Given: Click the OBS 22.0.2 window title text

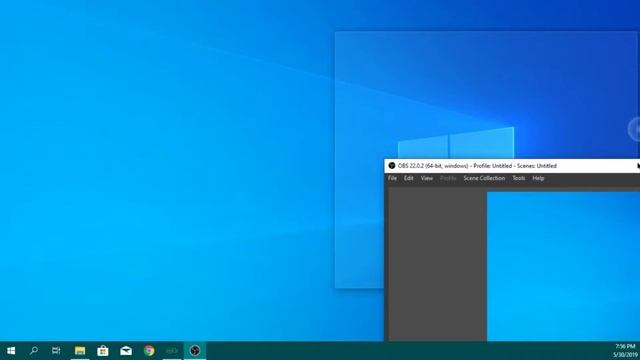Looking at the screenshot, I should 477,166.
